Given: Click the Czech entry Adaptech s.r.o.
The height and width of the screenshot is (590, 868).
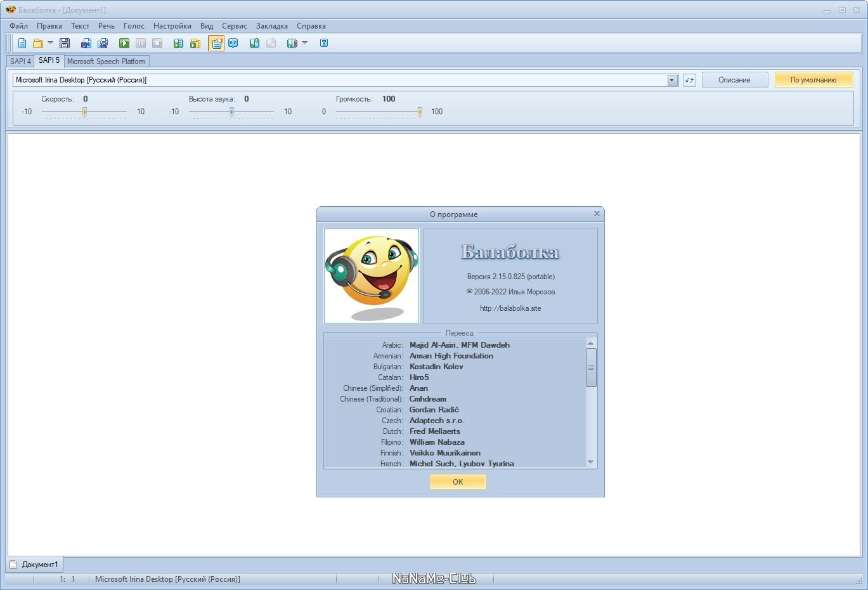Looking at the screenshot, I should click(x=437, y=421).
